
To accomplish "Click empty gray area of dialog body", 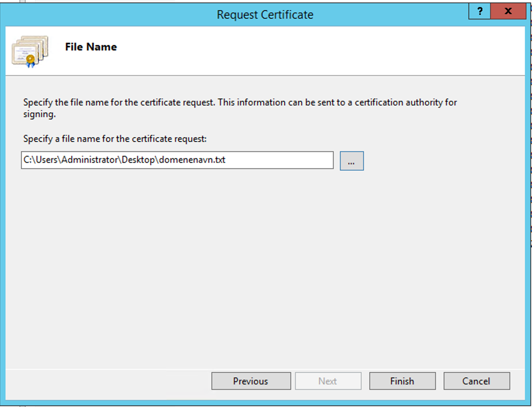I will tap(263, 264).
